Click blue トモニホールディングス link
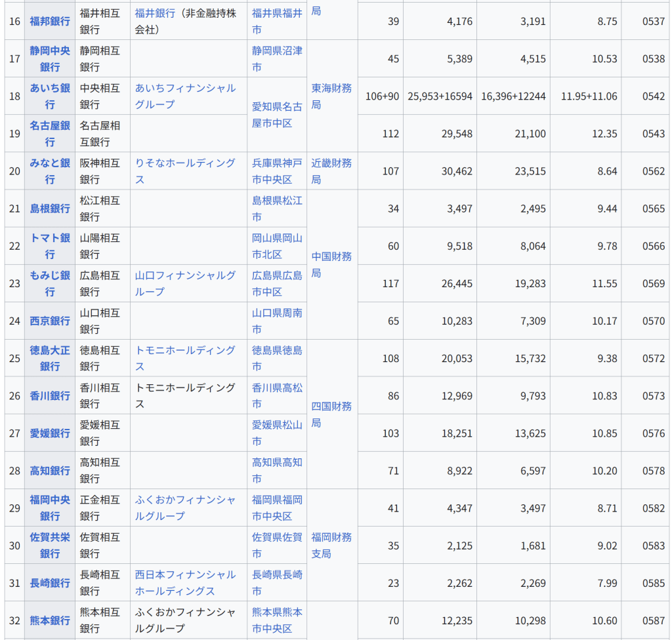The width and height of the screenshot is (672, 640). [185, 358]
